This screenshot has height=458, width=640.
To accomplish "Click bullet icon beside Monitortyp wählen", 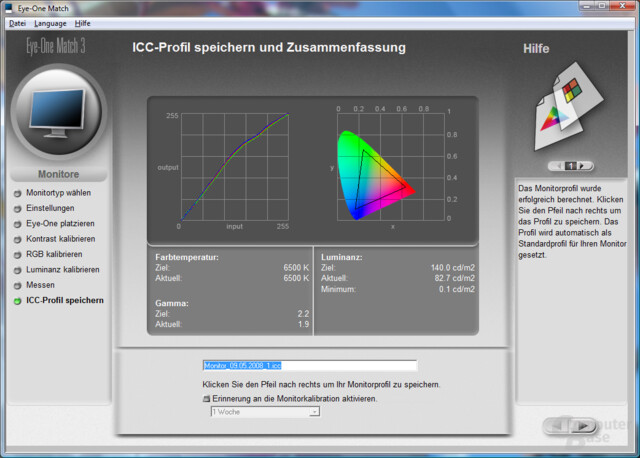I will [x=18, y=193].
